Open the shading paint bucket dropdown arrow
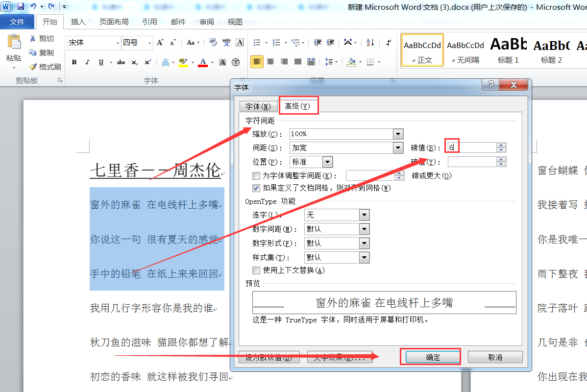The width and height of the screenshot is (587, 392). coord(360,62)
